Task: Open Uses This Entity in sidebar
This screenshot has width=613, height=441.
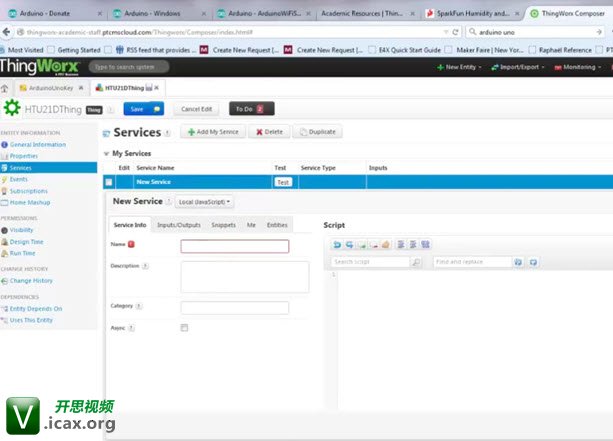Action: click(31, 320)
